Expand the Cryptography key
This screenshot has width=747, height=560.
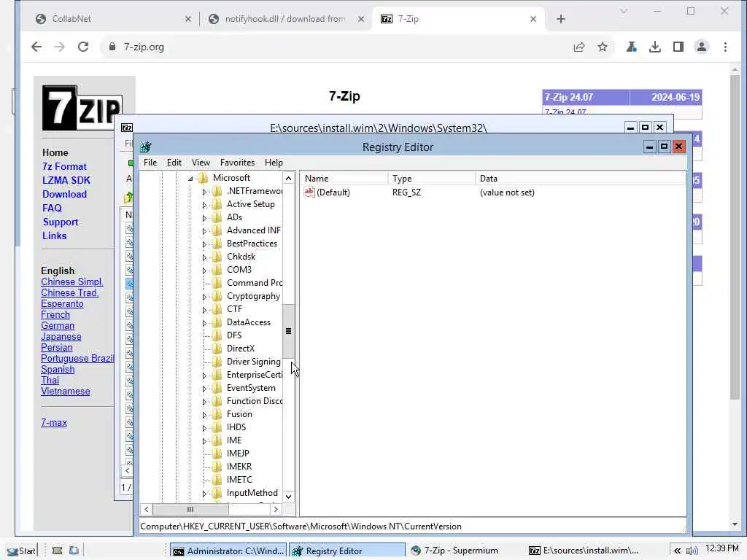tap(204, 297)
